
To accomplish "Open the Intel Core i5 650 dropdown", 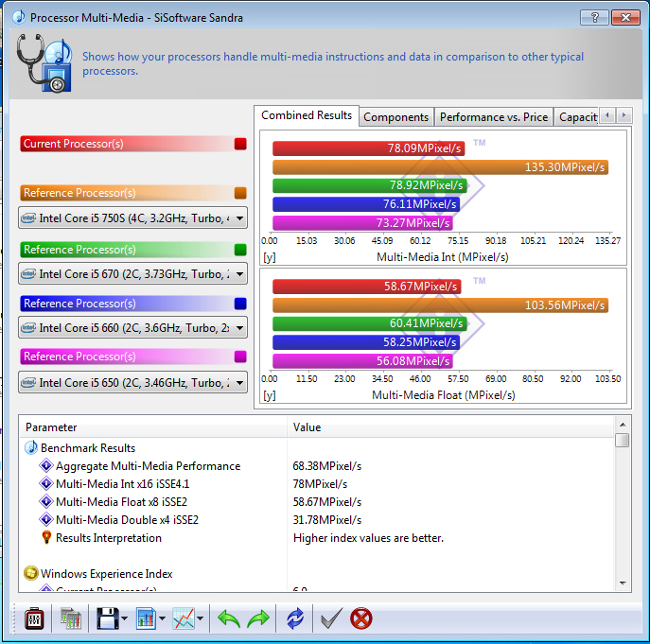I will (132, 382).
